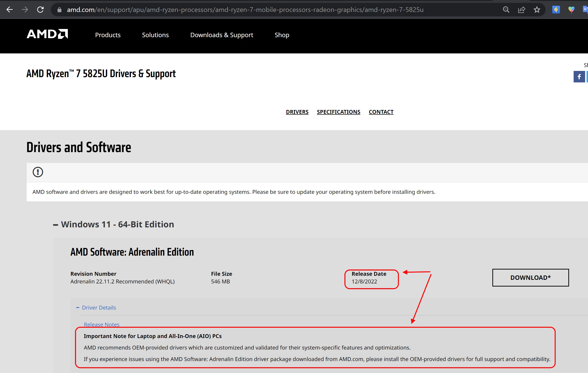Viewport: 588px width, 373px height.
Task: Reload the page with refresh icon
Action: (40, 10)
